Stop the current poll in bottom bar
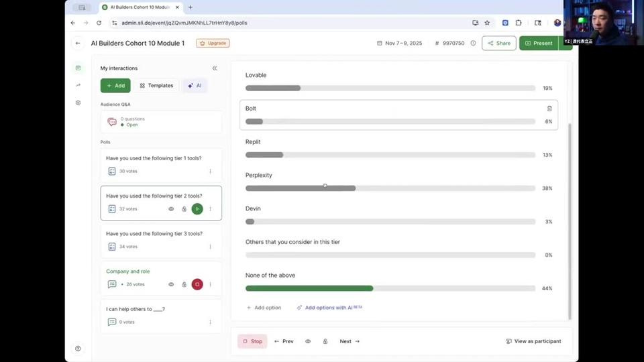The height and width of the screenshot is (362, 644). 252,341
